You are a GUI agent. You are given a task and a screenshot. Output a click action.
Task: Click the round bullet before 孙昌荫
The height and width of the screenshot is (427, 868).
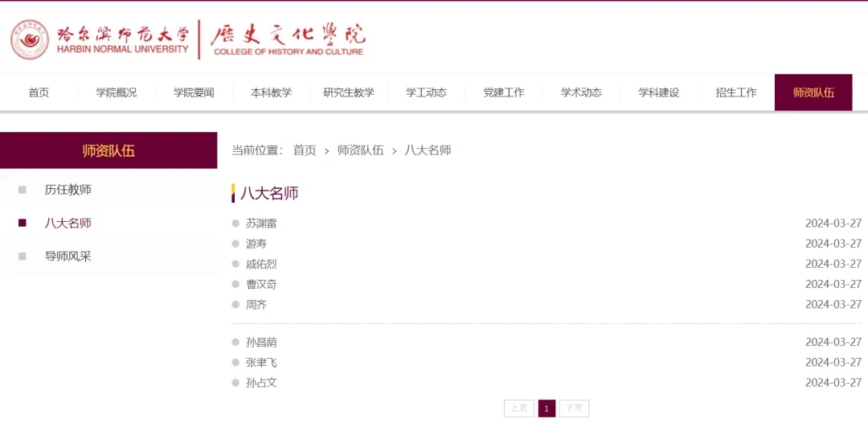pyautogui.click(x=235, y=343)
